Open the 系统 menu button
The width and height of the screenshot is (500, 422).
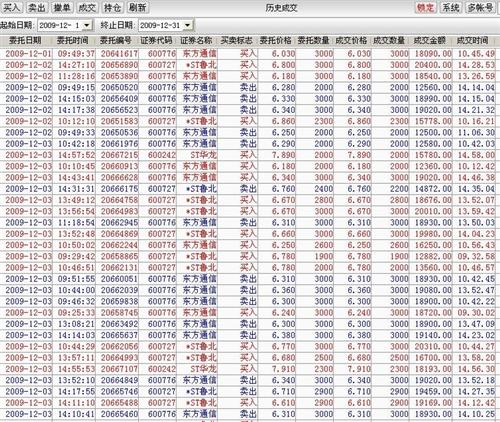pyautogui.click(x=451, y=7)
